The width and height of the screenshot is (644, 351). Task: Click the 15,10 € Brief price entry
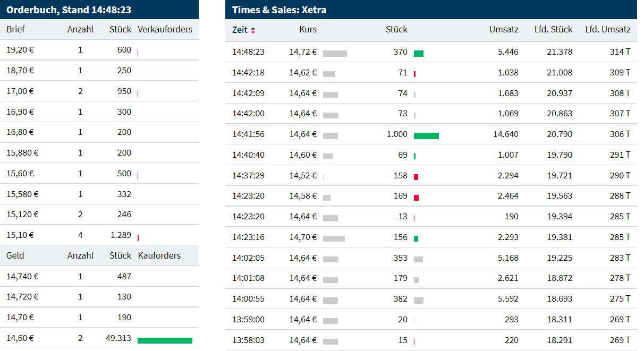tap(20, 235)
